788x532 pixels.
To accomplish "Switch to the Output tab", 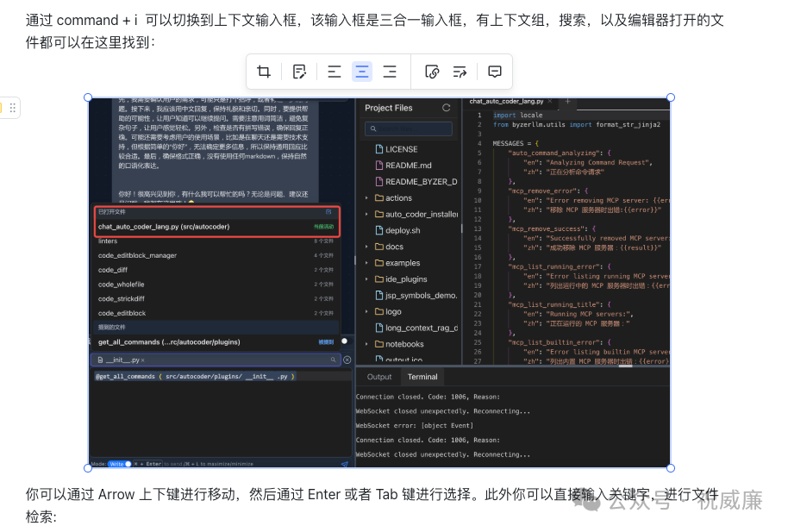I will [x=379, y=377].
